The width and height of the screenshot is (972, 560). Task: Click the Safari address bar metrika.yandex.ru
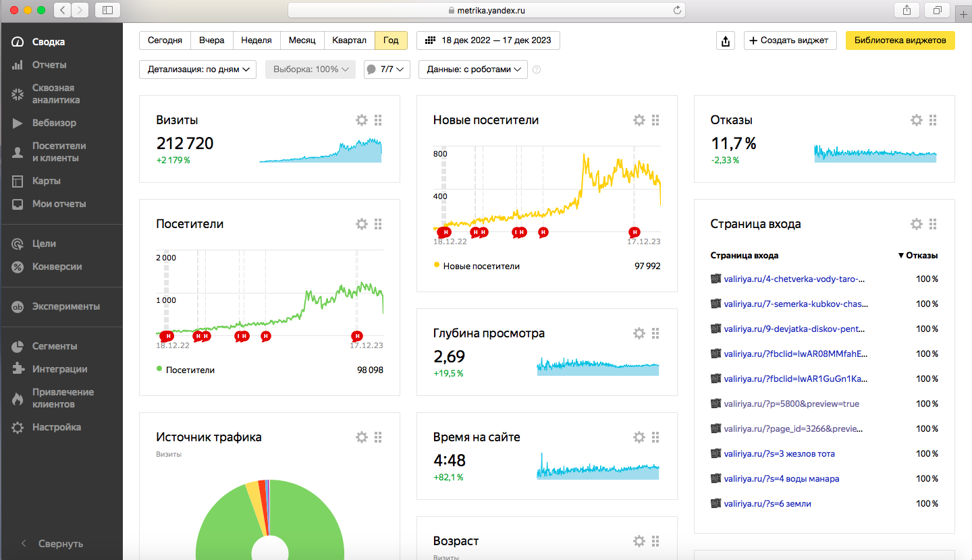(x=487, y=10)
